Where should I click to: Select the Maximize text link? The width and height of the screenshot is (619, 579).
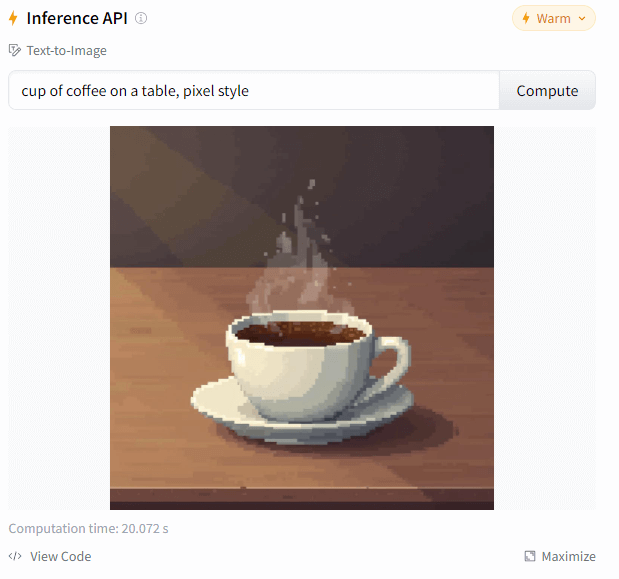568,556
